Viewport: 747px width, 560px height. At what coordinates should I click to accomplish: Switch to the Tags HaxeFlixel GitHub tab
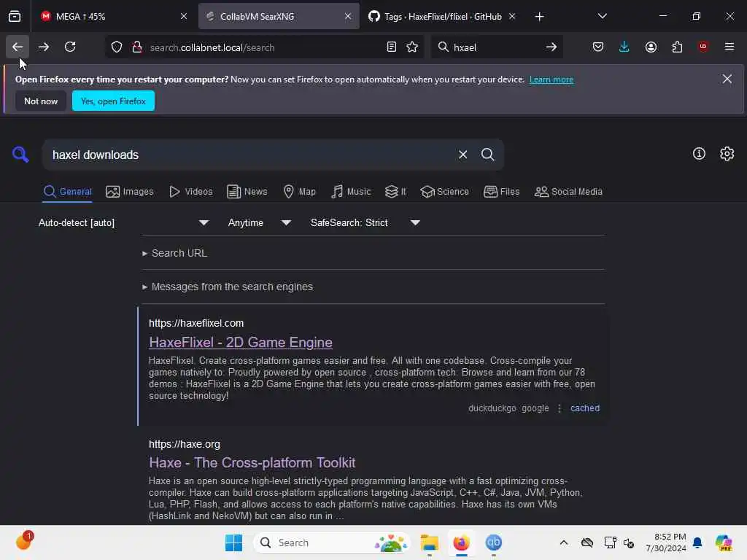[442, 16]
